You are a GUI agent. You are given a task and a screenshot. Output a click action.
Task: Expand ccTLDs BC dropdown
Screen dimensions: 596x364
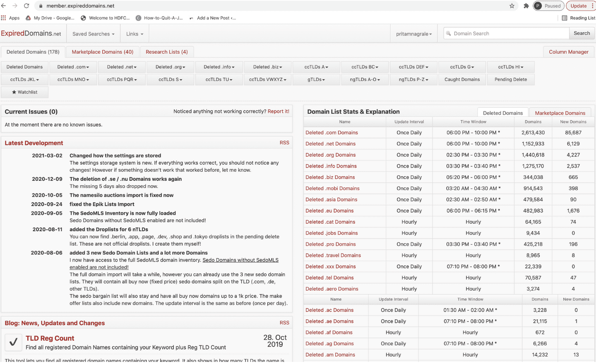coord(365,67)
